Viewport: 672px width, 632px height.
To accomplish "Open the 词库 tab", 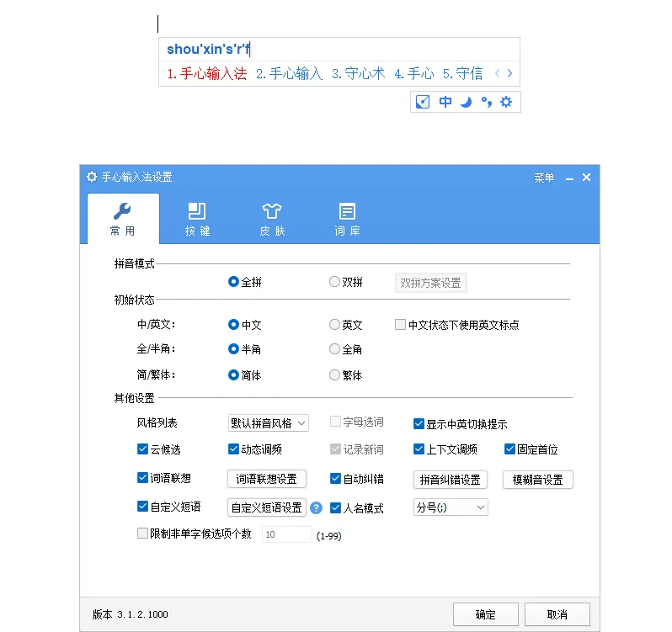I will point(347,219).
